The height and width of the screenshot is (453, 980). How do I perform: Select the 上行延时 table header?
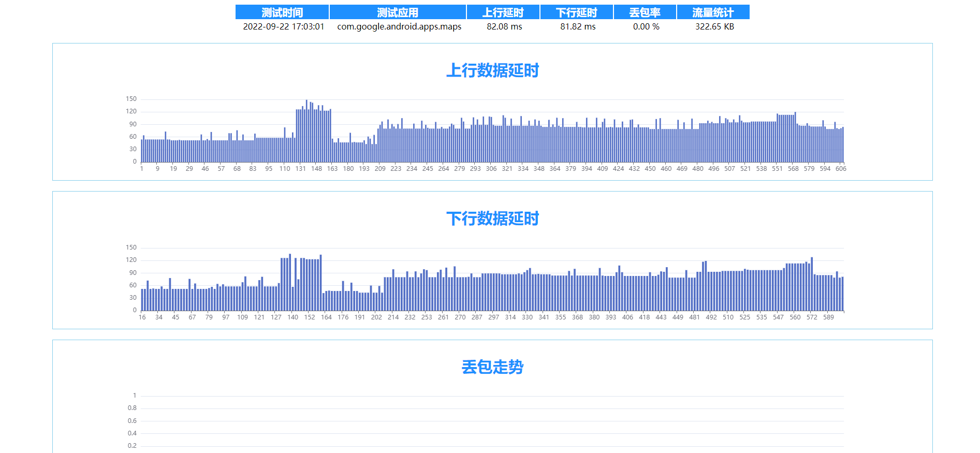(503, 12)
